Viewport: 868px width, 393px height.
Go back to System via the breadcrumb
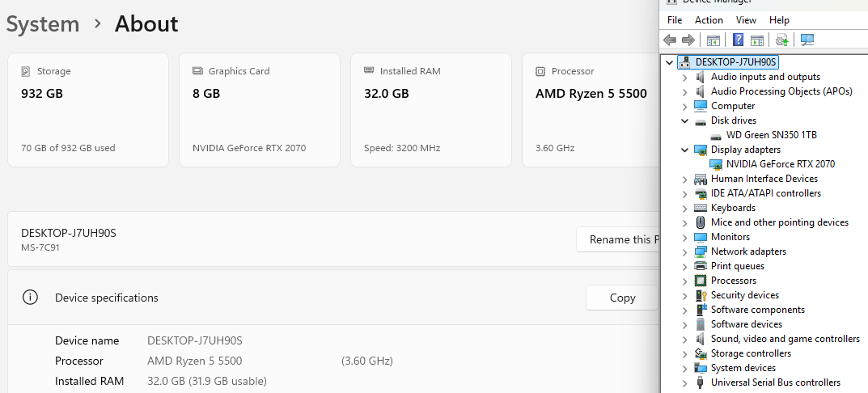(43, 23)
